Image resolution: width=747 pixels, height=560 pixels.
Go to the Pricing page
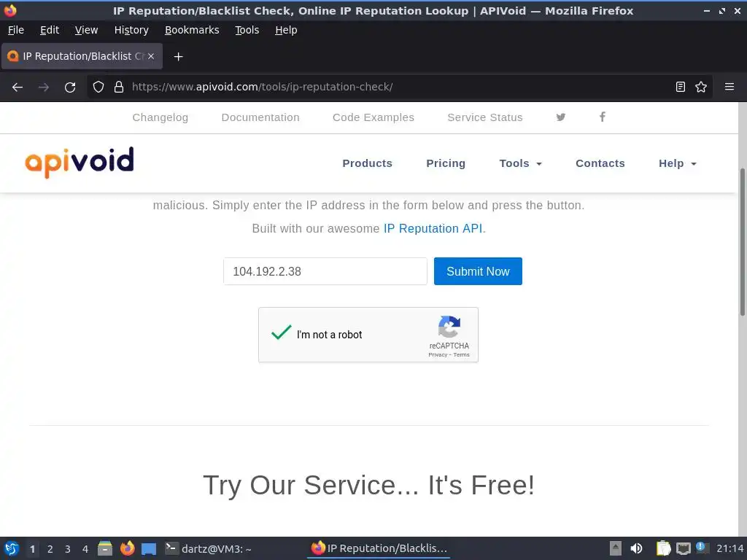[446, 163]
